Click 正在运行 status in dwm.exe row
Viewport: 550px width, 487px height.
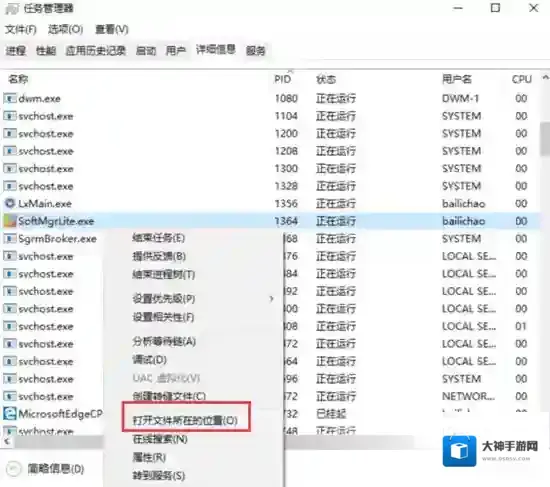(336, 98)
